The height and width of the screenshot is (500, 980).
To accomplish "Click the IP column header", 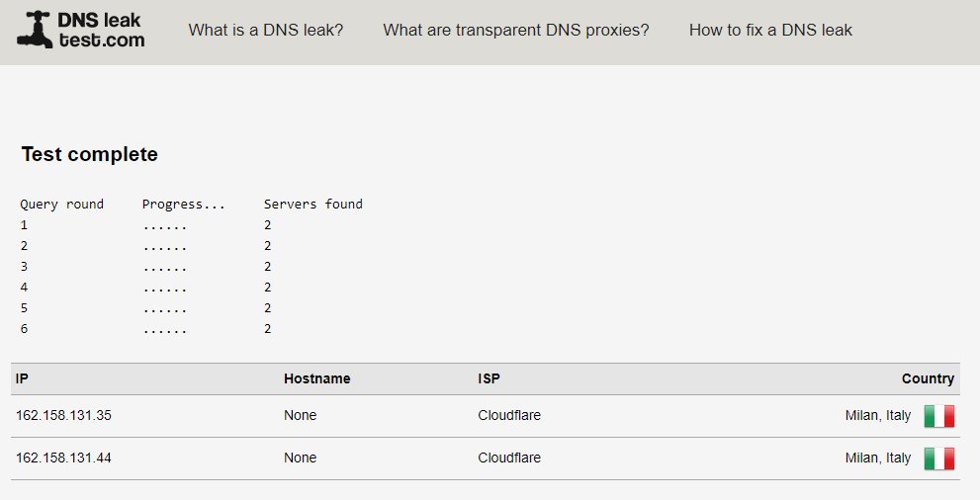I will tap(22, 378).
